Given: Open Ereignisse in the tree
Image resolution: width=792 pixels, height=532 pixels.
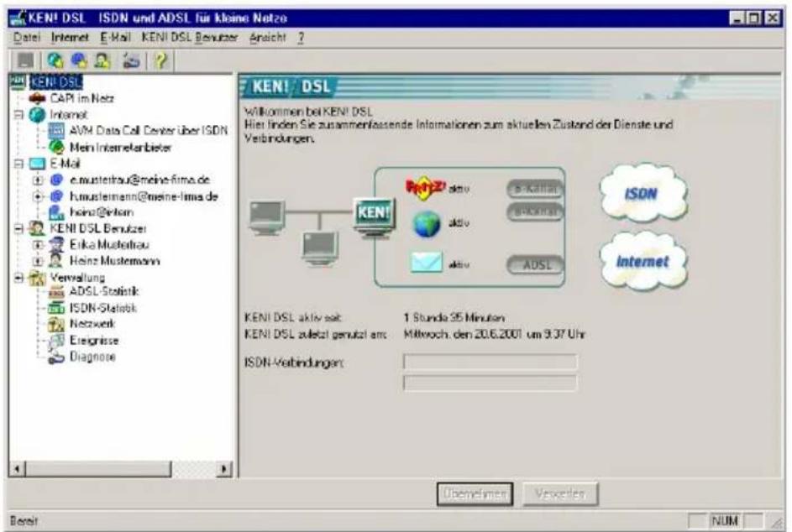Looking at the screenshot, I should (94, 340).
